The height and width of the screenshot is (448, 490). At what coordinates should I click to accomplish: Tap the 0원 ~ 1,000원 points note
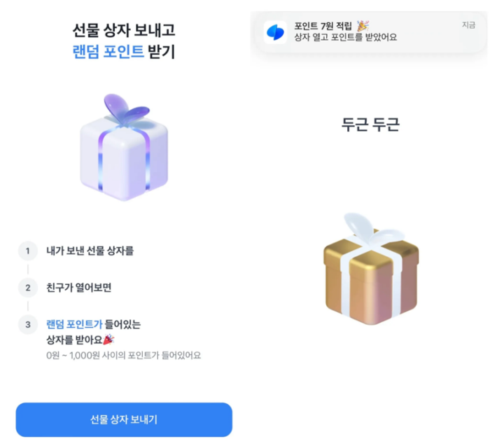[123, 356]
